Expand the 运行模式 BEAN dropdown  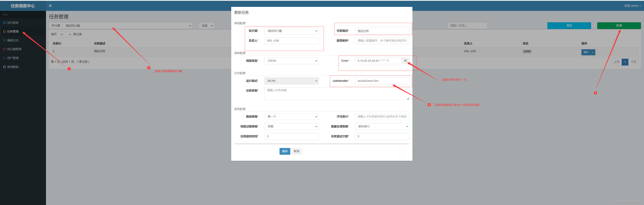pyautogui.click(x=291, y=81)
